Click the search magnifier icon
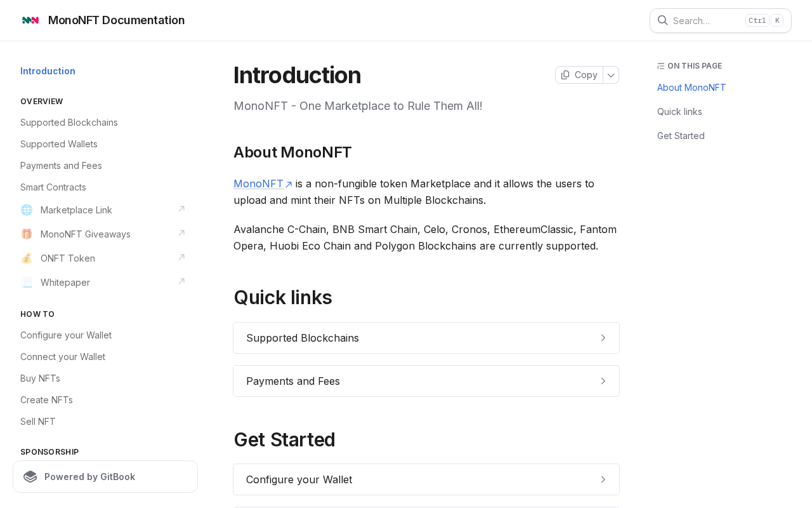This screenshot has height=508, width=812. point(662,20)
